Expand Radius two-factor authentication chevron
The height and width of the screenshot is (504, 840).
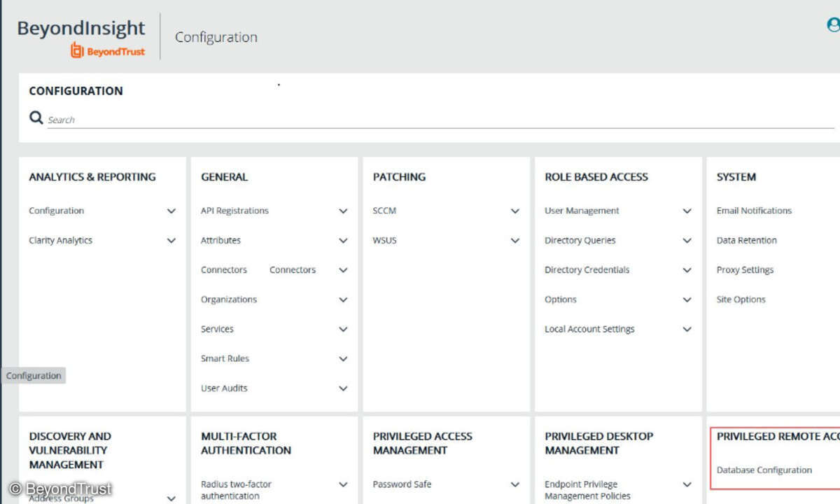pyautogui.click(x=343, y=484)
